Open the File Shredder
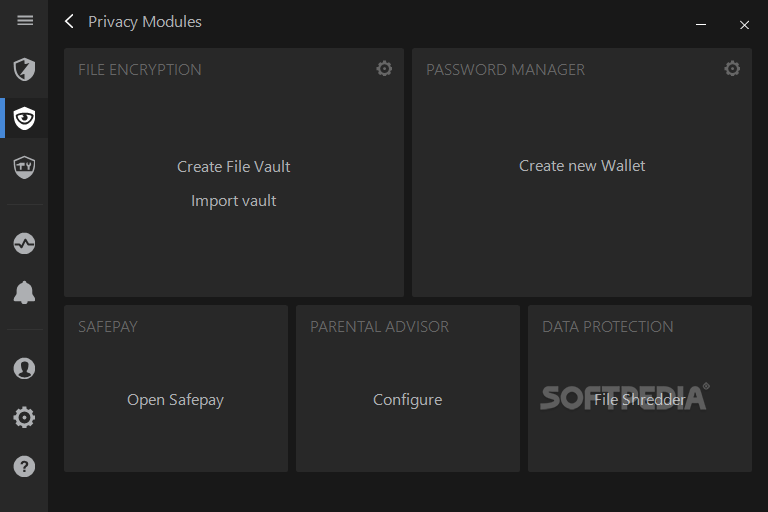 640,400
